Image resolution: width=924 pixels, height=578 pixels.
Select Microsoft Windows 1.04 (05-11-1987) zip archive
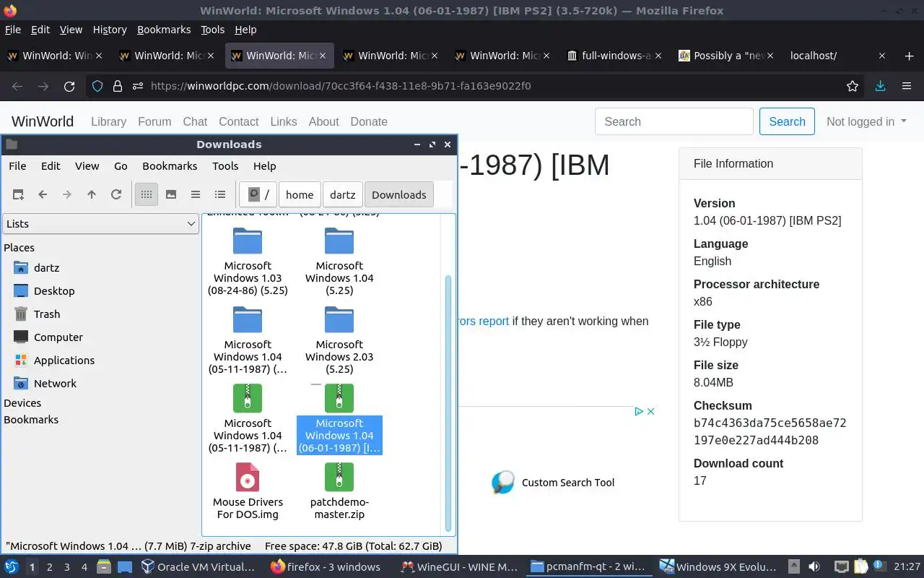coord(248,419)
